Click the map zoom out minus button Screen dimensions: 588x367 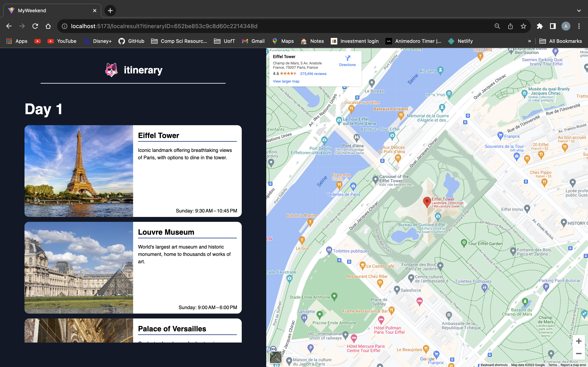tap(579, 354)
